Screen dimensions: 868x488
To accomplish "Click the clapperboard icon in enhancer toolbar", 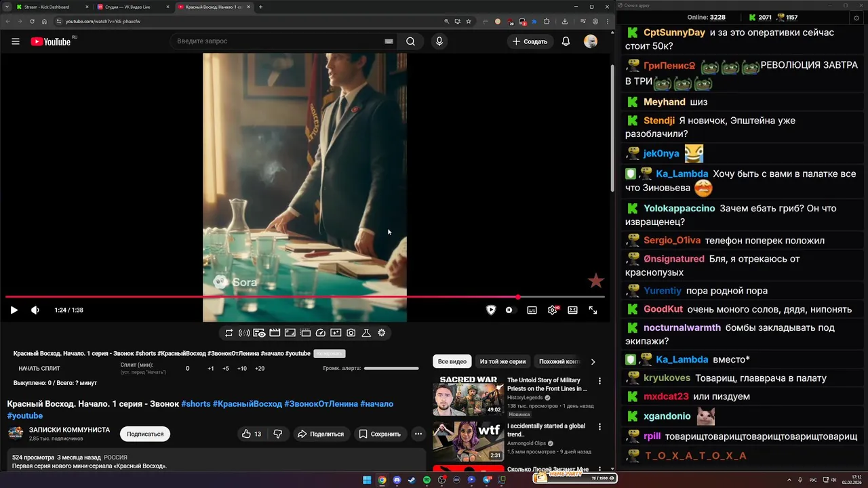I will 275,333.
